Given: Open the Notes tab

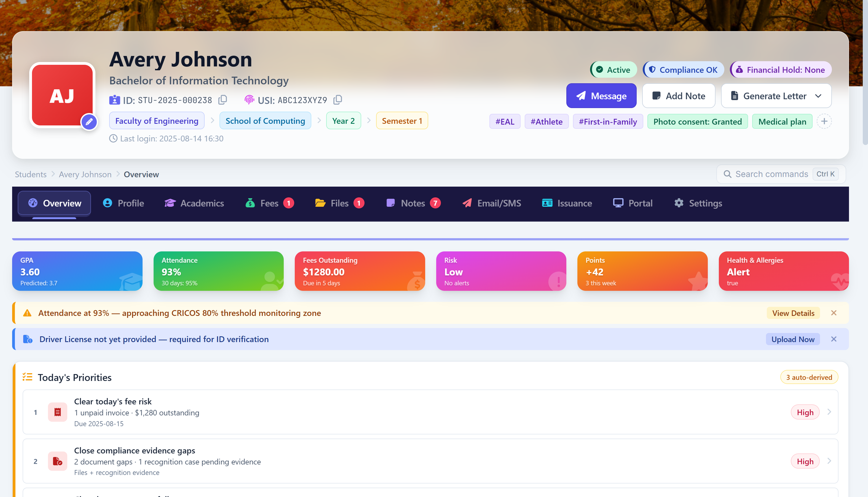Looking at the screenshot, I should tap(413, 203).
